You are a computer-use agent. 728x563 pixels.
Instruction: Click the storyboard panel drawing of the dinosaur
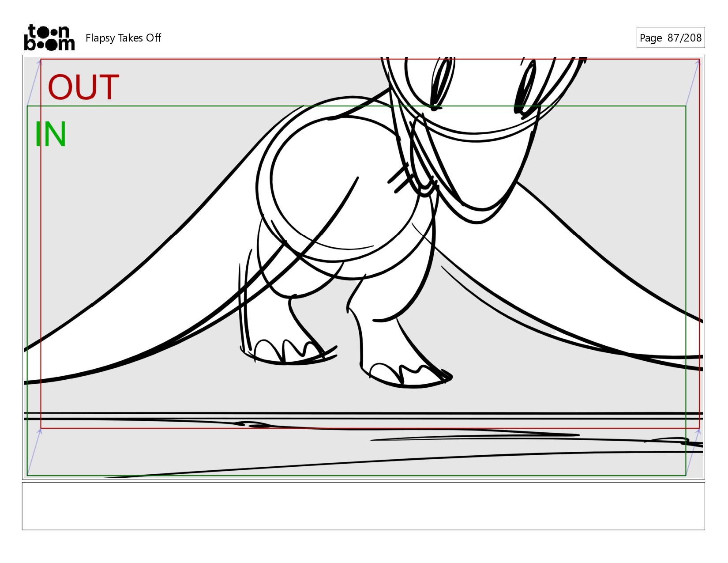363,267
